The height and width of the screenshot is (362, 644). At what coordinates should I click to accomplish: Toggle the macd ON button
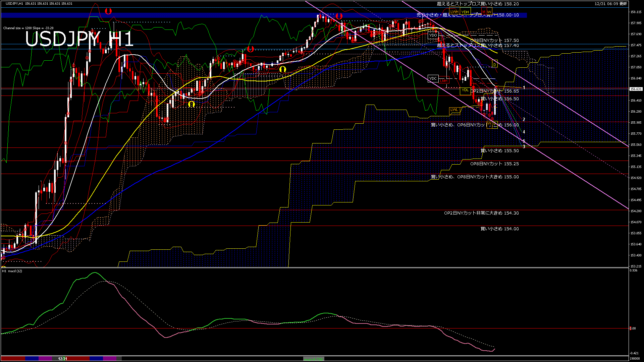point(314,359)
